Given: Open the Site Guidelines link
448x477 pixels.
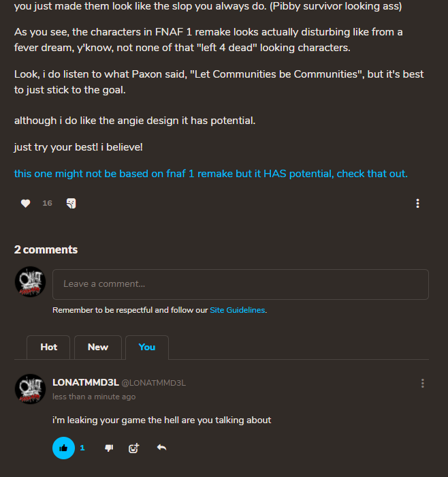Looking at the screenshot, I should [x=237, y=310].
